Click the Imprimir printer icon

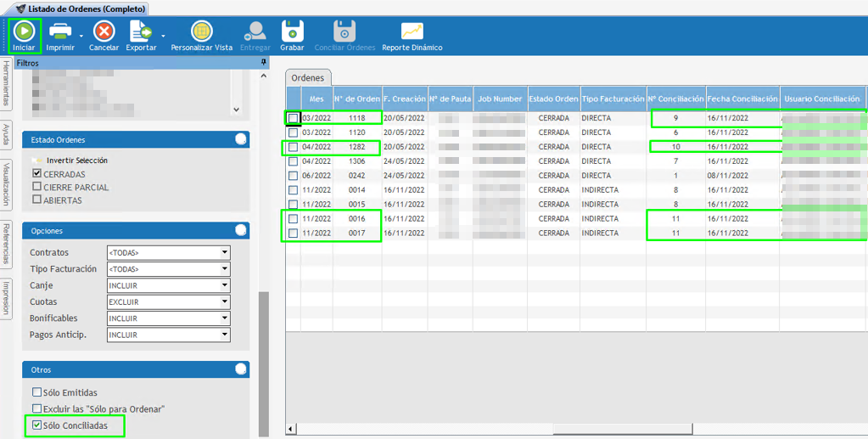(60, 31)
